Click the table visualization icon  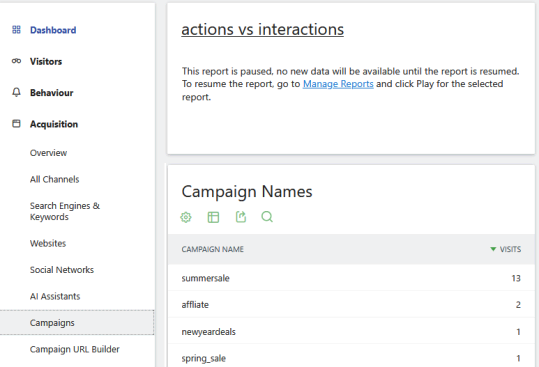pos(213,217)
